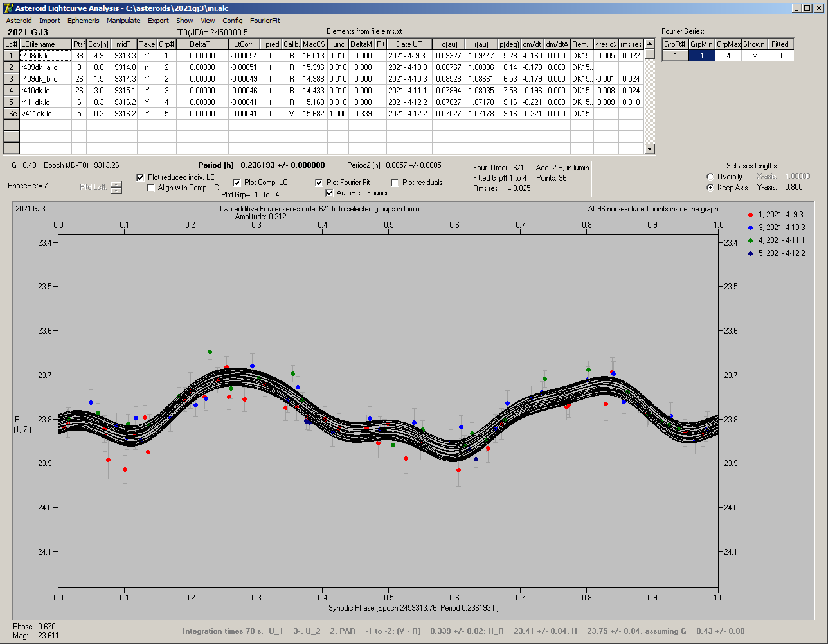
Task: Open the View menu
Action: point(208,21)
